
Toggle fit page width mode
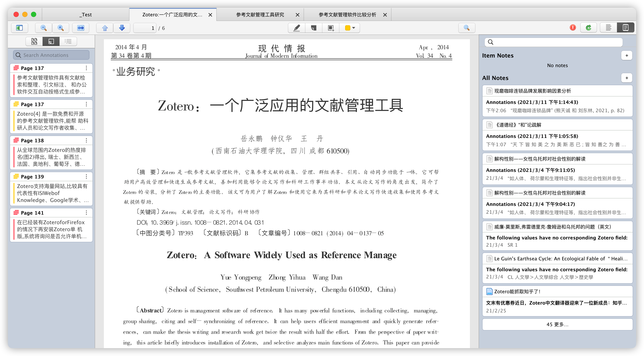[80, 28]
